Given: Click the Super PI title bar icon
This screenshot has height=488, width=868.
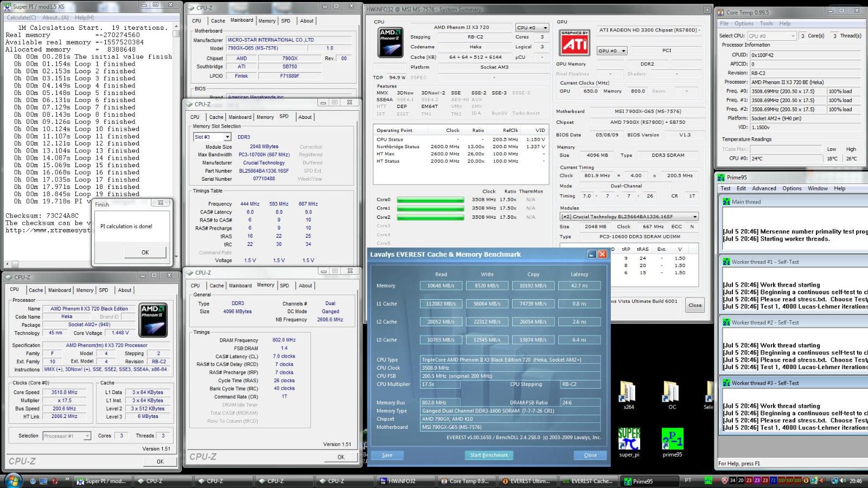Looking at the screenshot, I should point(7,7).
